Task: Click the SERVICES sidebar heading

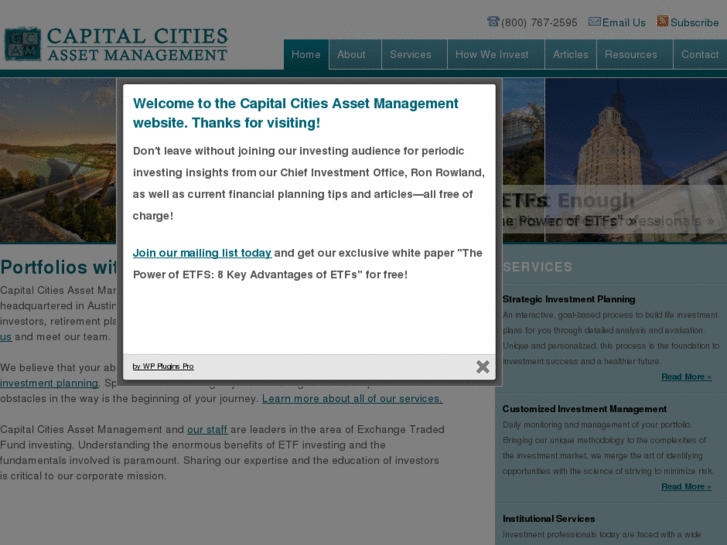Action: [x=537, y=267]
